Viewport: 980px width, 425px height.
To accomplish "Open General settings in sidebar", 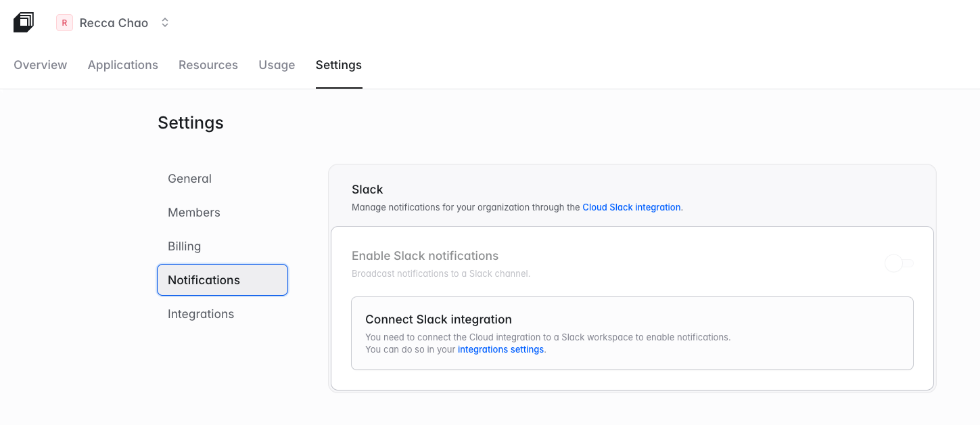I will click(x=189, y=179).
